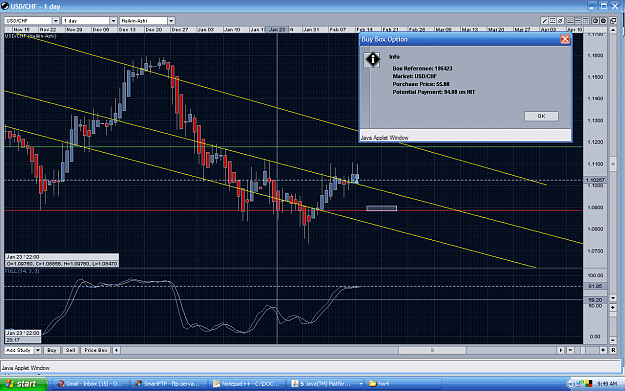The width and height of the screenshot is (625, 391).
Task: Expand the Java Platform taskbar group
Action: pos(361,384)
